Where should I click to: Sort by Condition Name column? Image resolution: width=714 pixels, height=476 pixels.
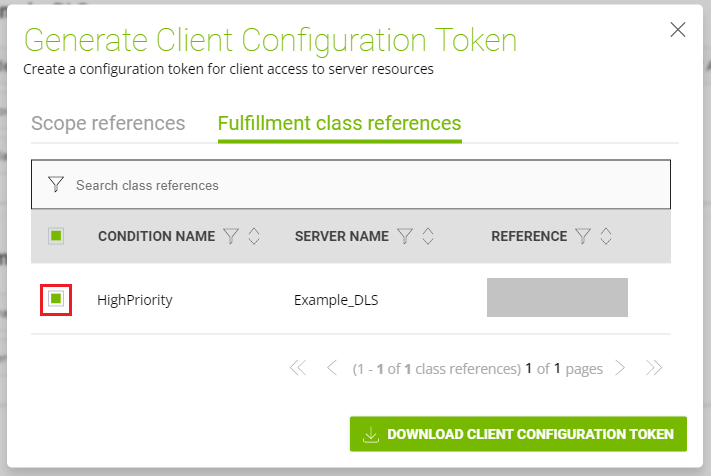(x=254, y=236)
